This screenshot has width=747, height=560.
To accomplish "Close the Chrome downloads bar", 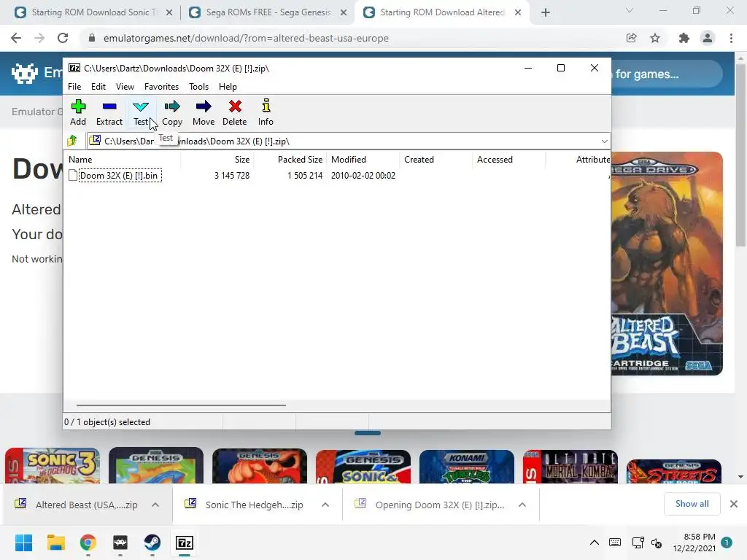I will 734,504.
